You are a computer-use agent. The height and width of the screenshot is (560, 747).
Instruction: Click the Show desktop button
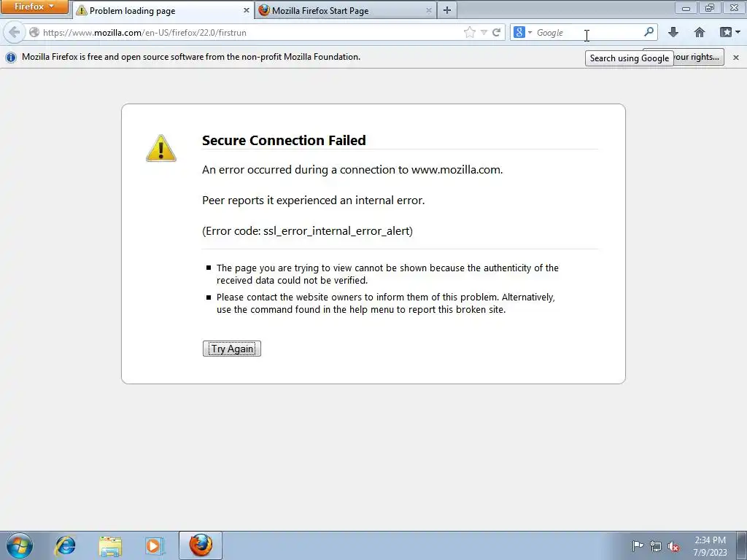pyautogui.click(x=742, y=545)
